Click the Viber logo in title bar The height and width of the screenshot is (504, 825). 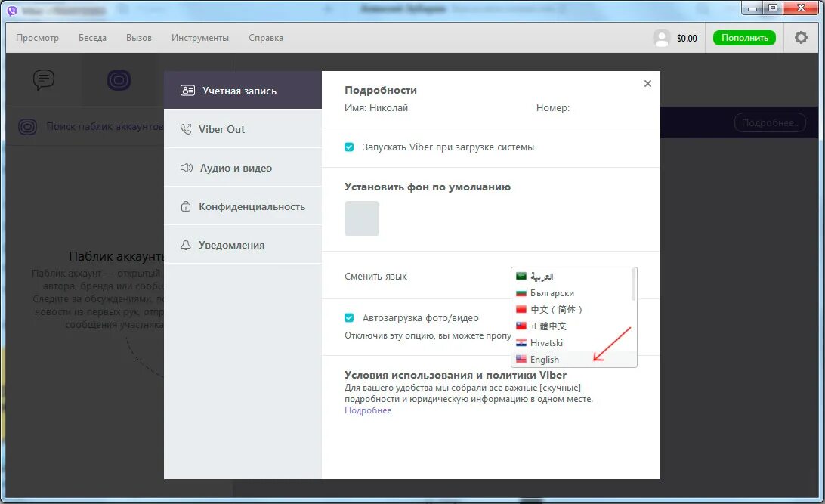pyautogui.click(x=11, y=10)
